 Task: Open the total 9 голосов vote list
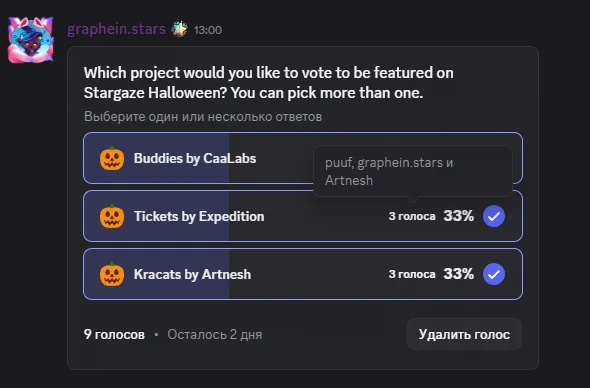click(114, 335)
